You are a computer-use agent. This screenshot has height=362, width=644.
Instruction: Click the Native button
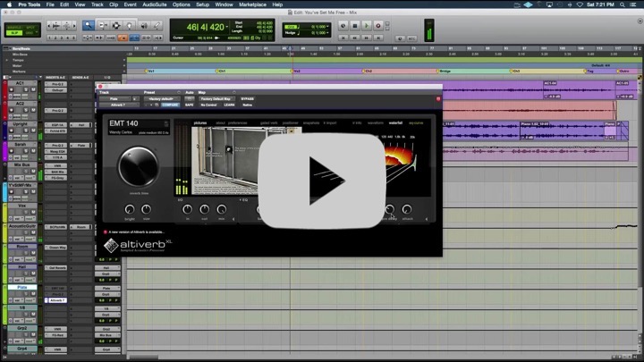click(247, 105)
